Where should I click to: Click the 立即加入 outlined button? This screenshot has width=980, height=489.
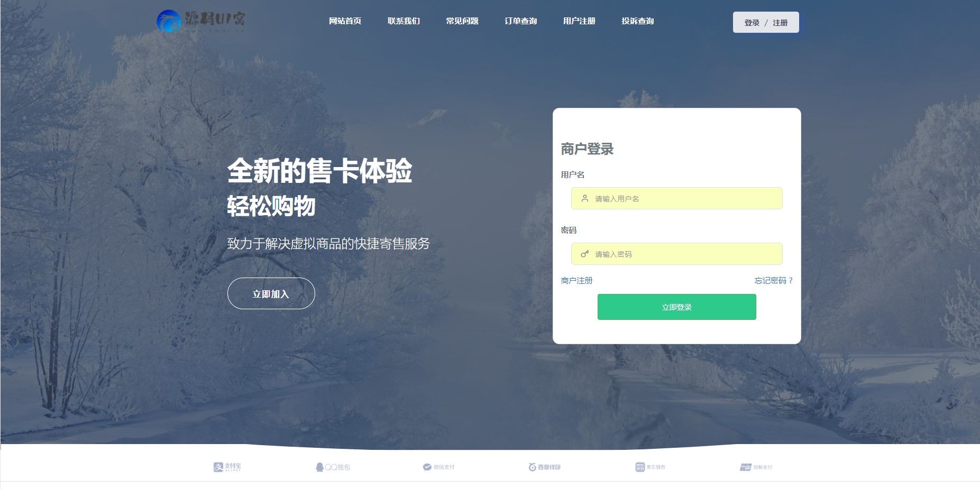[271, 293]
